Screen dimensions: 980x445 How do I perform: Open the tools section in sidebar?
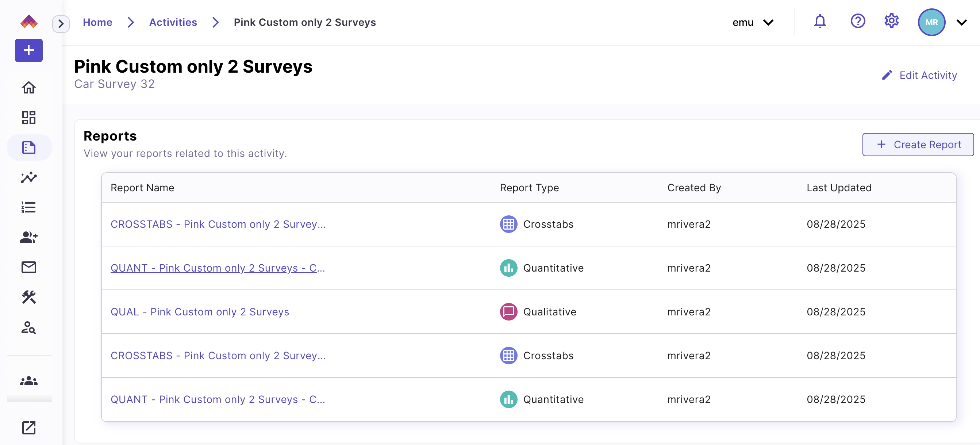click(x=28, y=298)
